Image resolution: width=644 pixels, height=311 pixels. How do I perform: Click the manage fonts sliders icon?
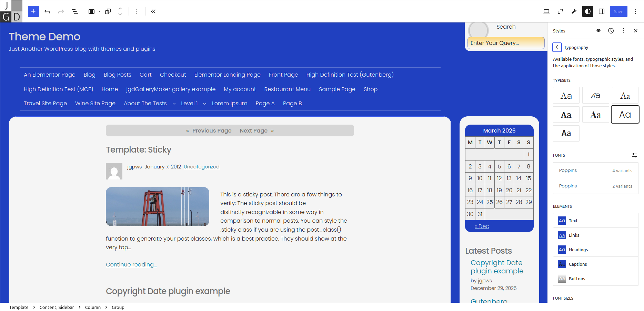[x=634, y=155]
